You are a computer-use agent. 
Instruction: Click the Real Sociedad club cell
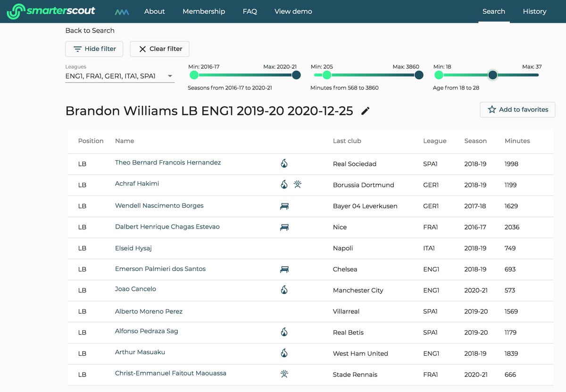(x=355, y=164)
